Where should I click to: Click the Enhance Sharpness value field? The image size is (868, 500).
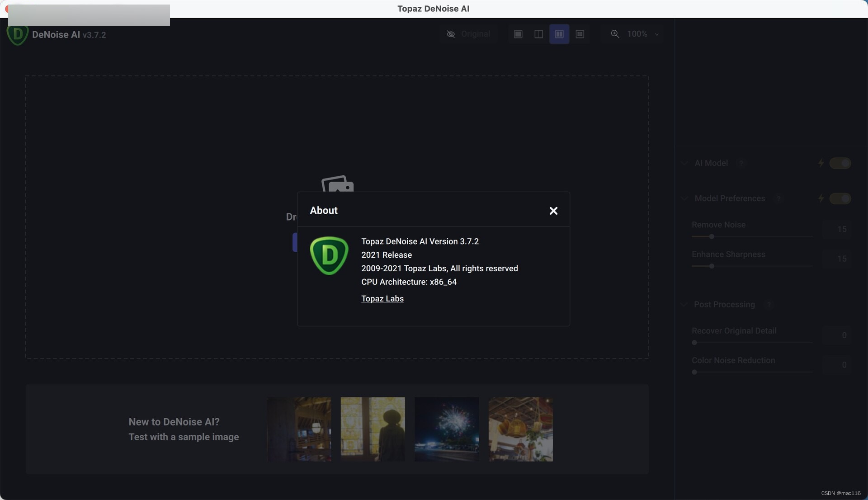pyautogui.click(x=836, y=259)
